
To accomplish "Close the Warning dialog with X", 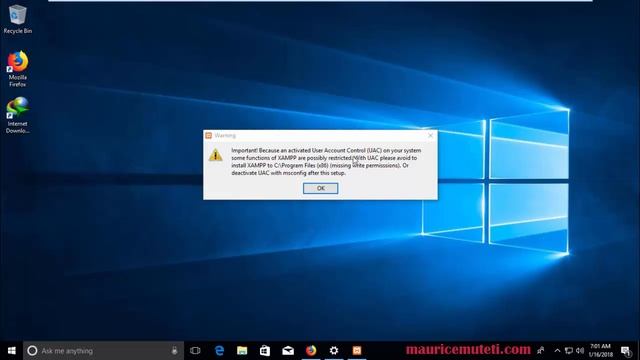I will click(430, 136).
